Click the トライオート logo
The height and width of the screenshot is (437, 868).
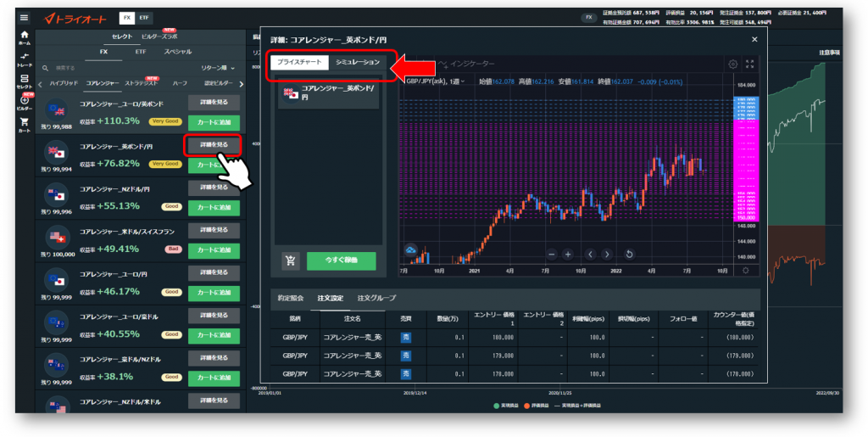[75, 19]
